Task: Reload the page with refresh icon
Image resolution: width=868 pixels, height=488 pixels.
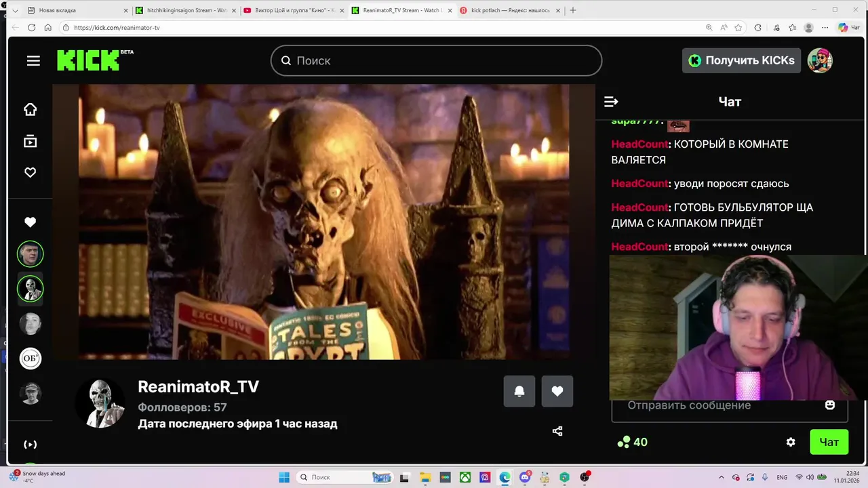Action: [x=31, y=28]
